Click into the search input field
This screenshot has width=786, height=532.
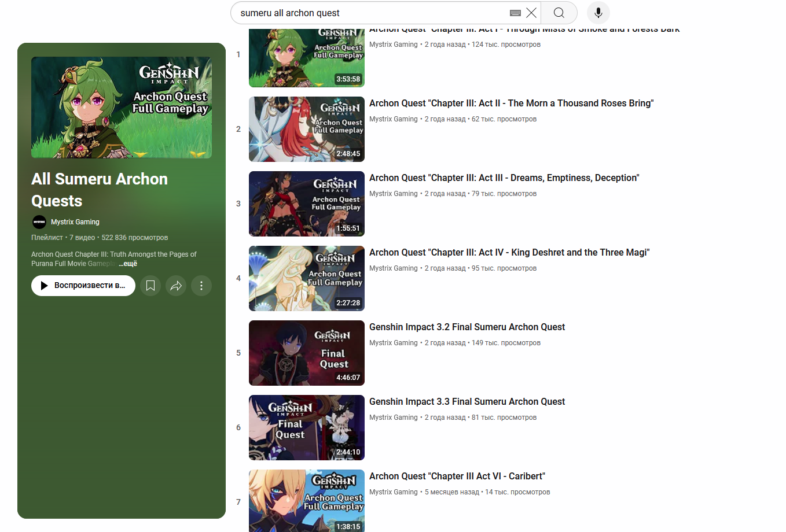click(370, 13)
